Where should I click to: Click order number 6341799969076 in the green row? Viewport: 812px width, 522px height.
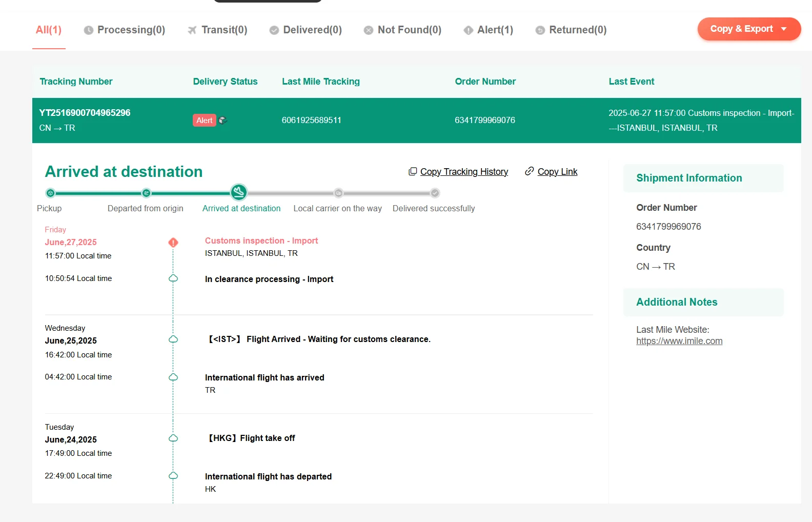(x=485, y=120)
